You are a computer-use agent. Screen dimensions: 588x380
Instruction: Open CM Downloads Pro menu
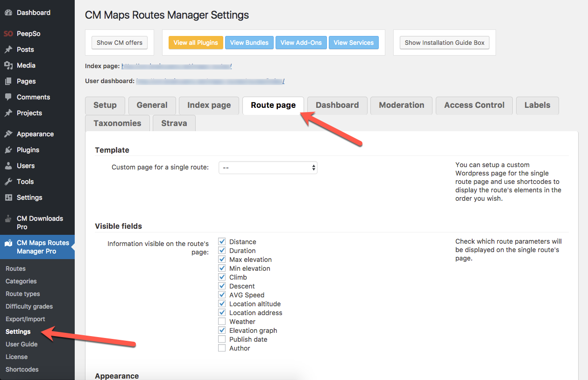click(37, 223)
